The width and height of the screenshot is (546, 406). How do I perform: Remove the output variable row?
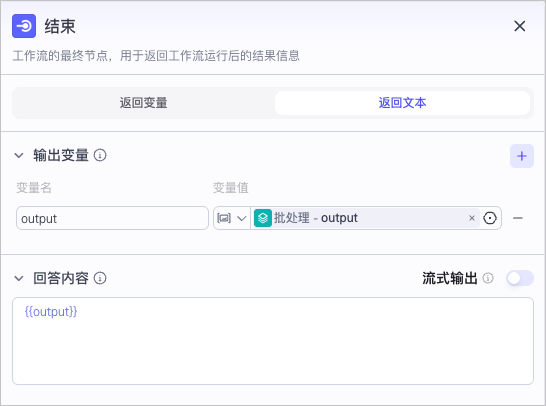pos(518,218)
